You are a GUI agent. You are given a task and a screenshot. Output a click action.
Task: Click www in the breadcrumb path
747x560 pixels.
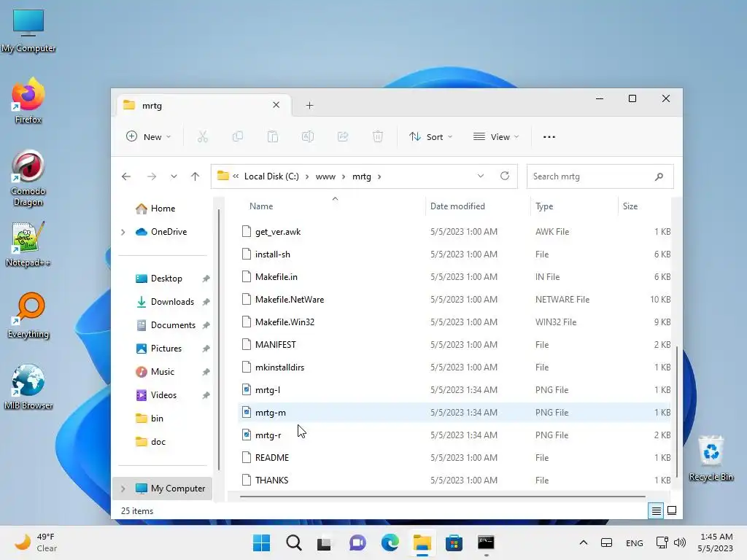coord(325,176)
